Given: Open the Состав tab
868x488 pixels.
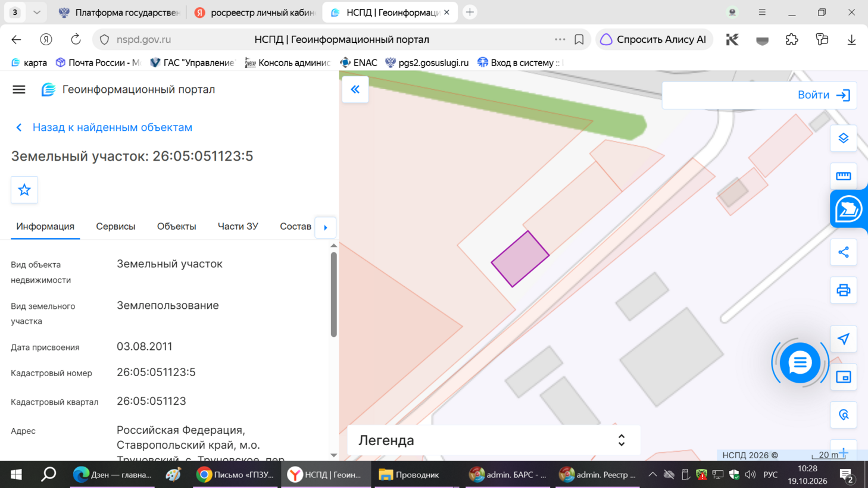Looking at the screenshot, I should point(295,226).
